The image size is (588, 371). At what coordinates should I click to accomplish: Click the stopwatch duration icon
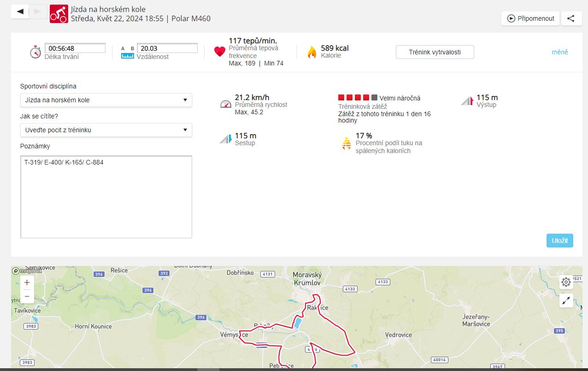(x=35, y=52)
